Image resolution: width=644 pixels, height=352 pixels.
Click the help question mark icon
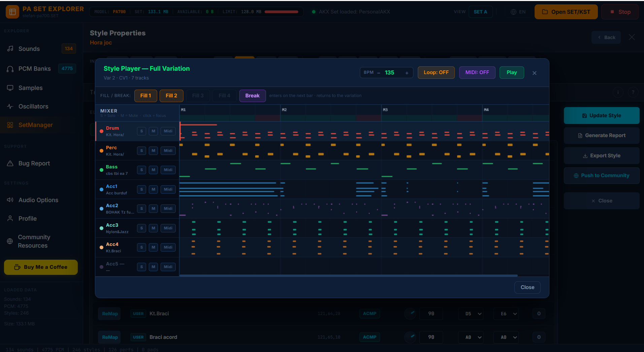tap(633, 92)
